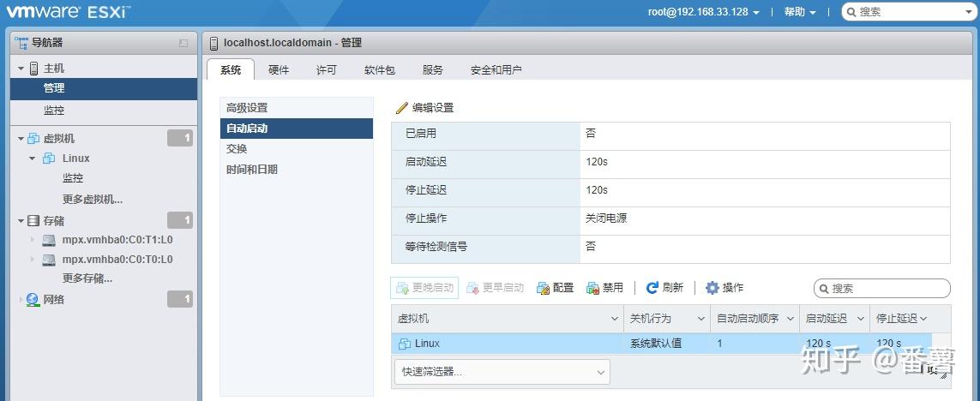
Task: Click the storage icon beside 存储
Action: coord(33,220)
